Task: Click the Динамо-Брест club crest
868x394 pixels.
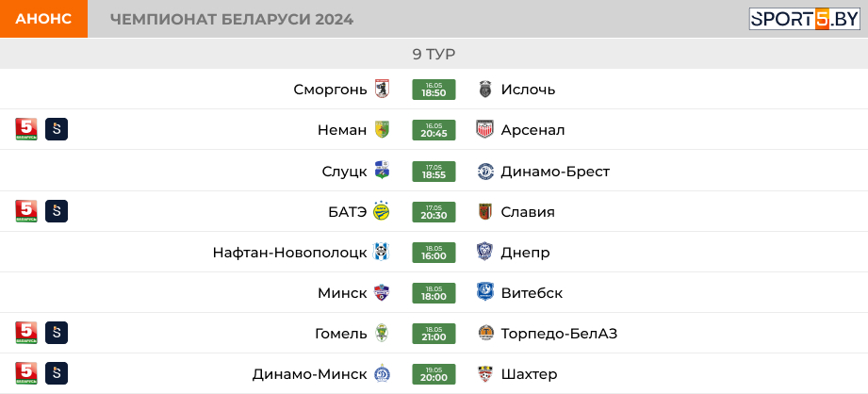Action: click(x=485, y=172)
